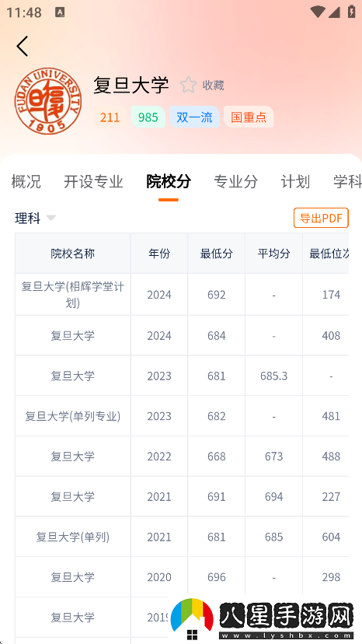362x644 pixels.
Task: Select the 985 tag badge
Action: (148, 117)
